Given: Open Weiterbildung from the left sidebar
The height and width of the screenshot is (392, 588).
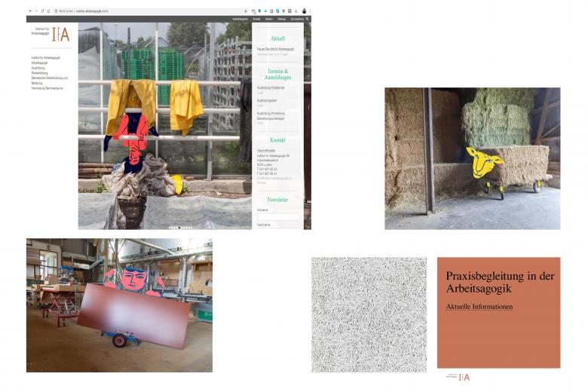Looking at the screenshot, I should tap(41, 73).
